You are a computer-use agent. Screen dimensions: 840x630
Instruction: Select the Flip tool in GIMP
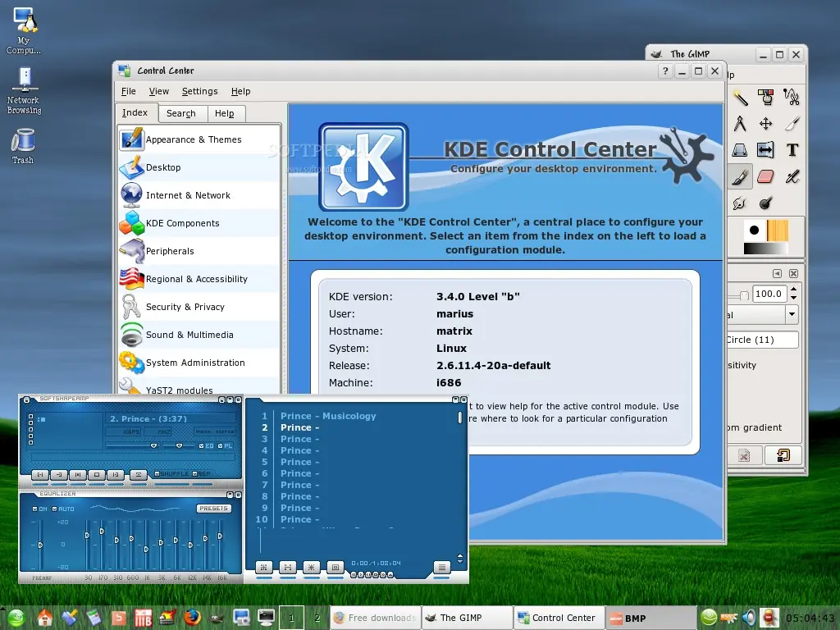(x=765, y=150)
